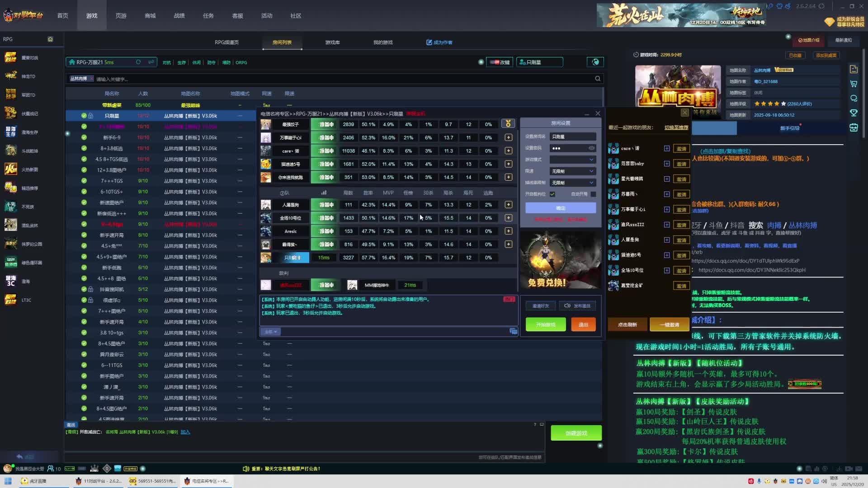This screenshot has width=868, height=488.
Task: Click the plus icon beside player 万事顺于心
Action: 509,137
